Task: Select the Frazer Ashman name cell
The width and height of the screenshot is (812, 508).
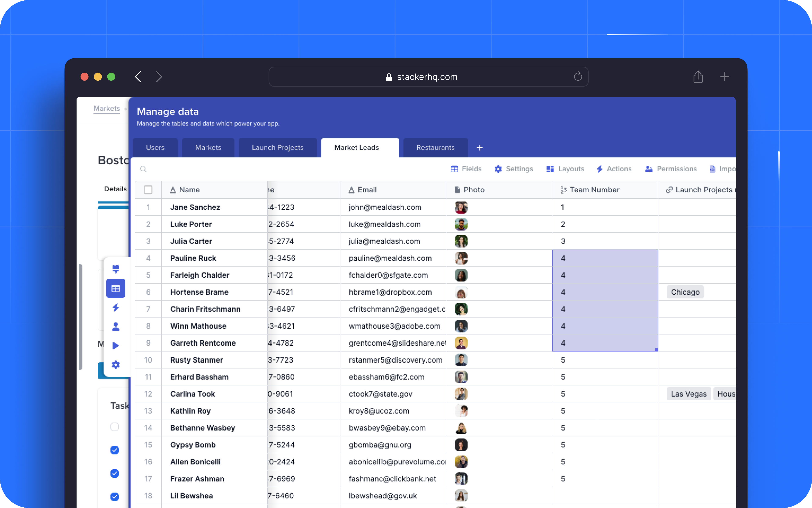Action: click(x=214, y=479)
